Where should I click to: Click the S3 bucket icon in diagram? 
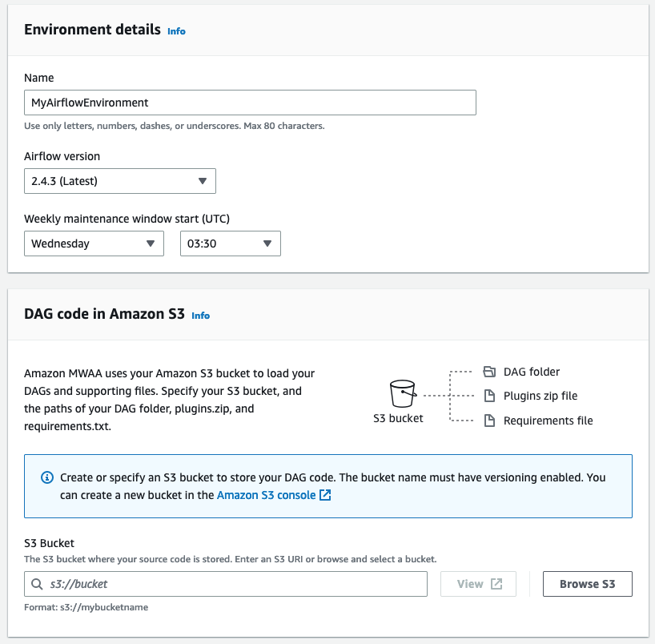click(x=401, y=394)
